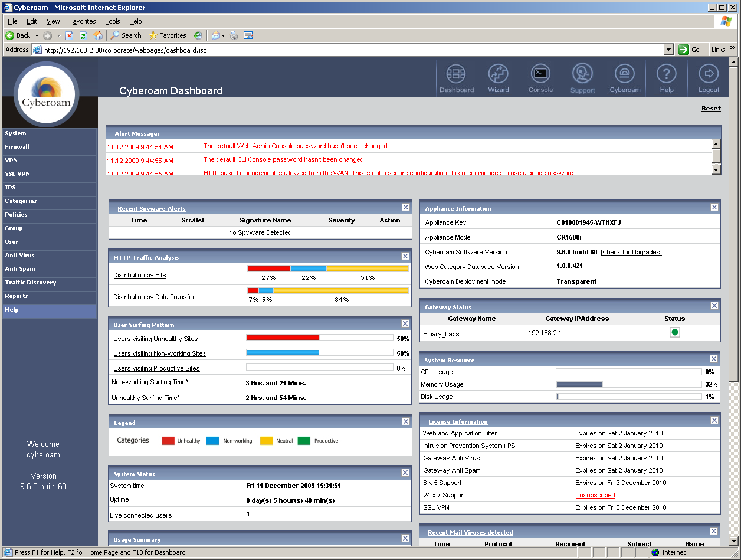Click Binary_Labs gateway green status indicator
The height and width of the screenshot is (560, 741).
click(x=675, y=332)
